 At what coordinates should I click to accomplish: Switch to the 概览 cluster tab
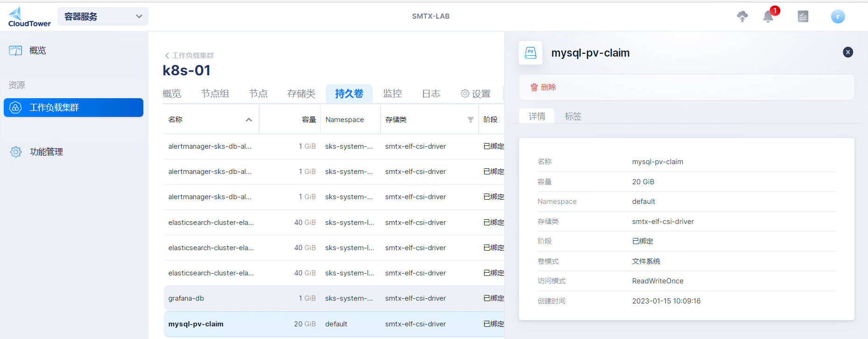pyautogui.click(x=172, y=94)
